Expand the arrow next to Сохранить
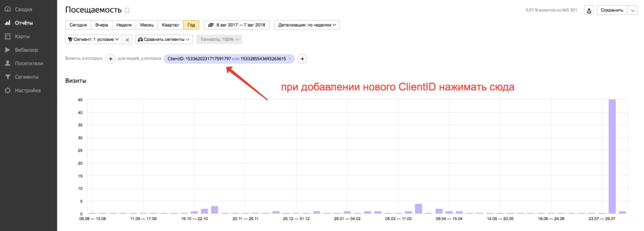Screen dimensions: 644x231 (633, 10)
